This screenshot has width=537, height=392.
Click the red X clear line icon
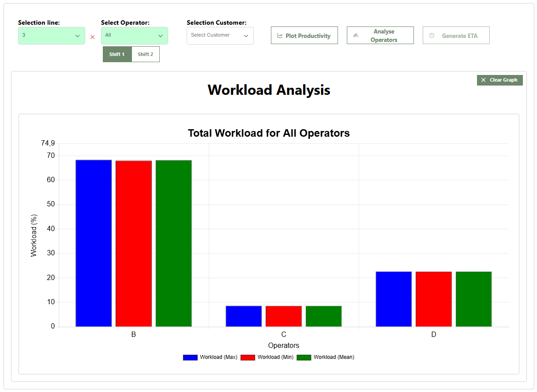click(x=92, y=37)
